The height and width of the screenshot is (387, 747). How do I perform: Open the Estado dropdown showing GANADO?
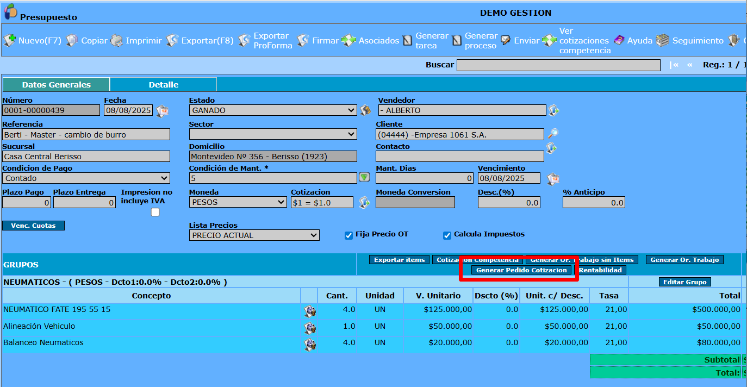pyautogui.click(x=273, y=110)
